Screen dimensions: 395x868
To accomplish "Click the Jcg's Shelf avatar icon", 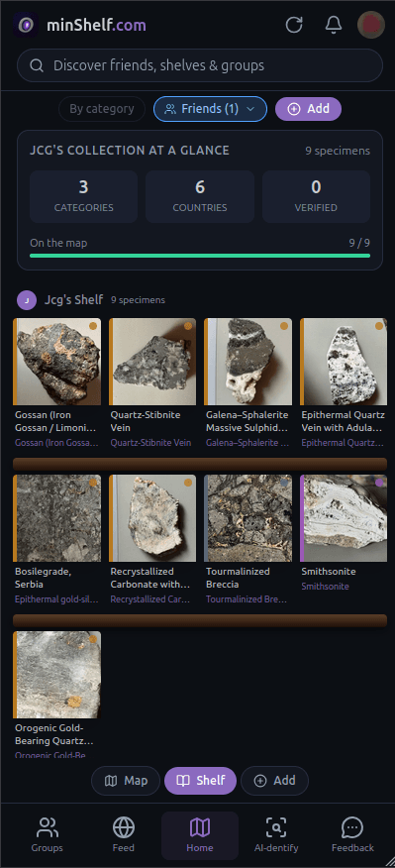I will (x=27, y=300).
